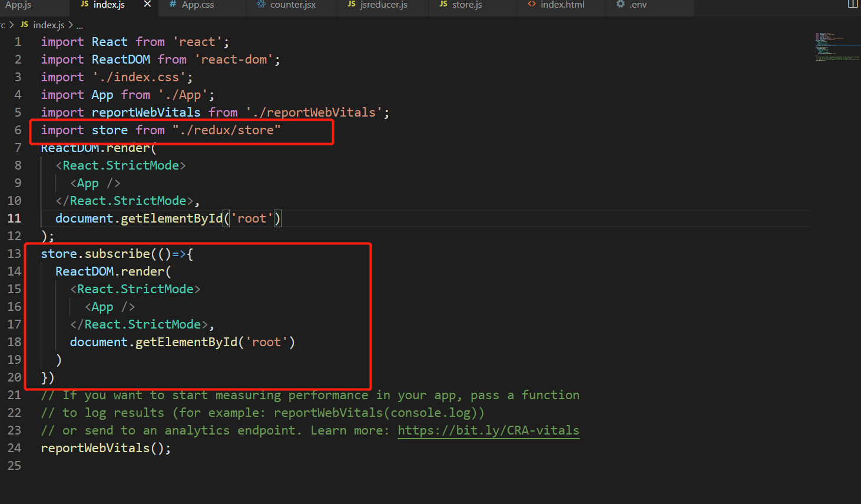The width and height of the screenshot is (861, 504).
Task: Click ReactDOM.render( on line 14
Action: [113, 271]
